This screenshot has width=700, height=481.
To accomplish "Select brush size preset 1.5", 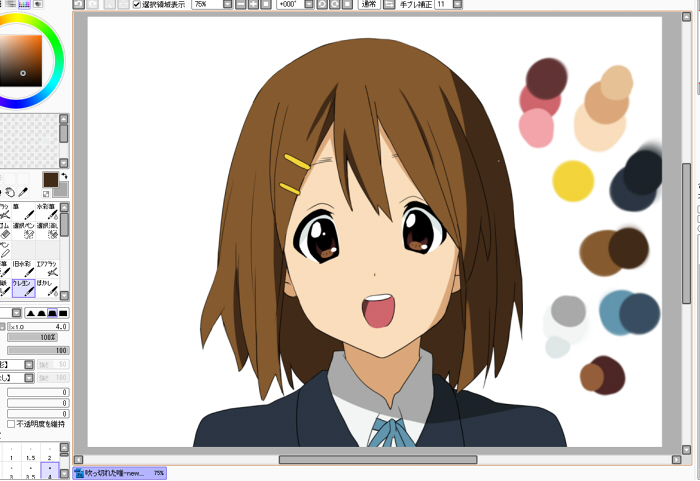I will click(x=30, y=452).
